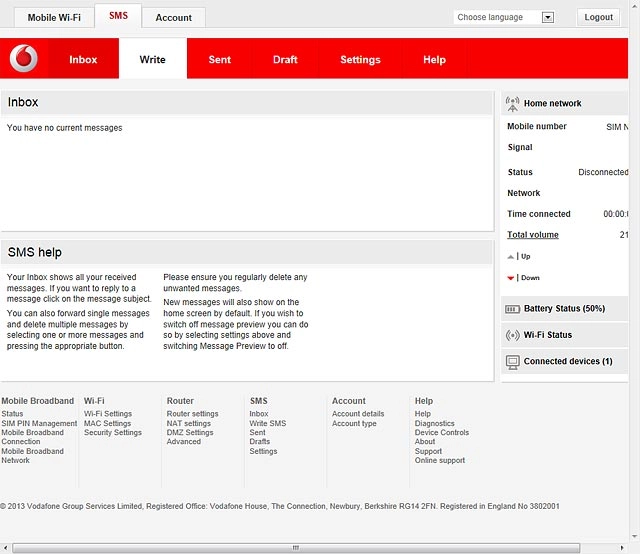This screenshot has width=640, height=554.
Task: Go to the Sent messages tab
Action: click(x=220, y=60)
